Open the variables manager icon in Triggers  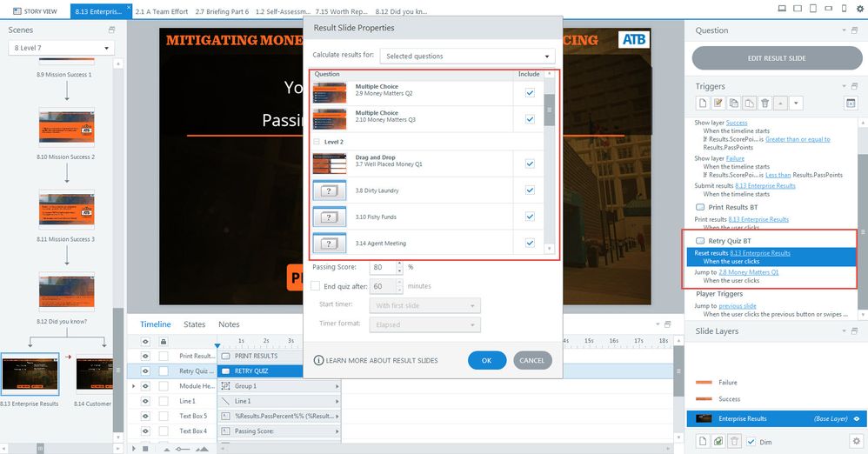click(x=851, y=103)
